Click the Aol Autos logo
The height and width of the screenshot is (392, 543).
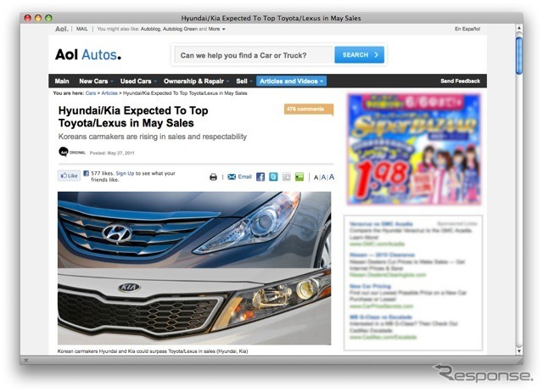click(88, 54)
